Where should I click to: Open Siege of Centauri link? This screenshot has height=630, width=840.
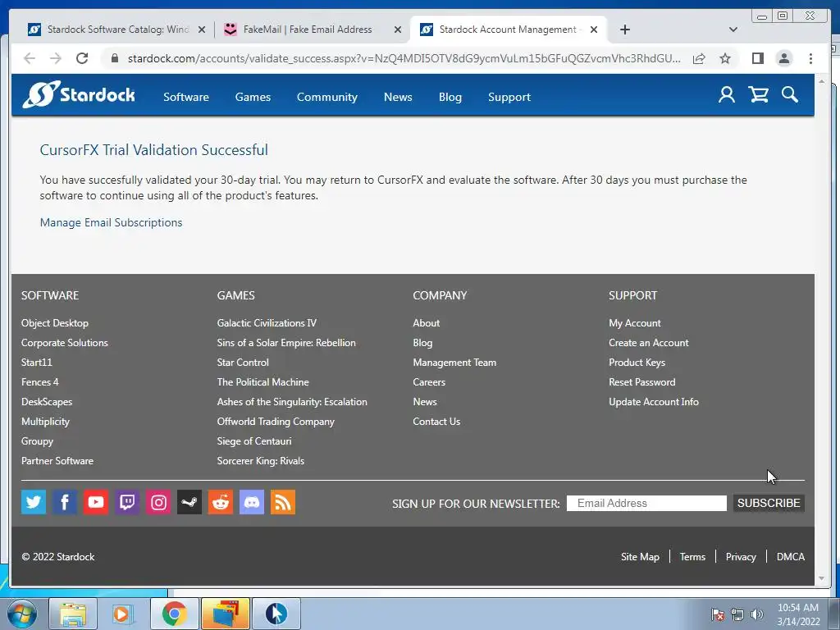254,441
